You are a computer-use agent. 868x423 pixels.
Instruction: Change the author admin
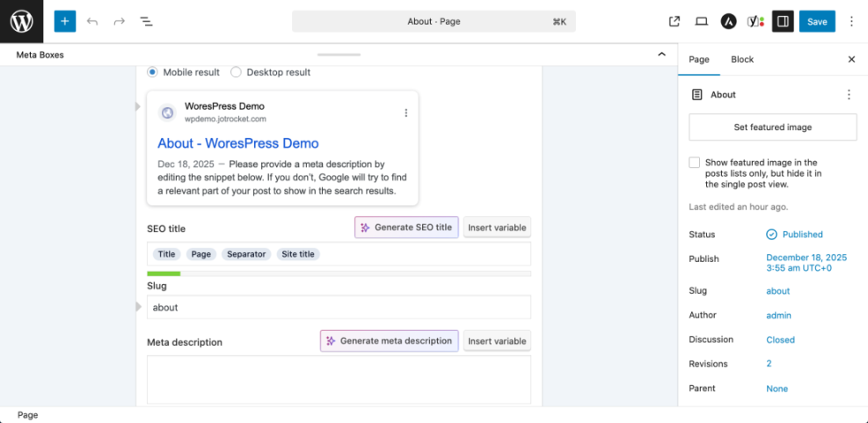(778, 316)
